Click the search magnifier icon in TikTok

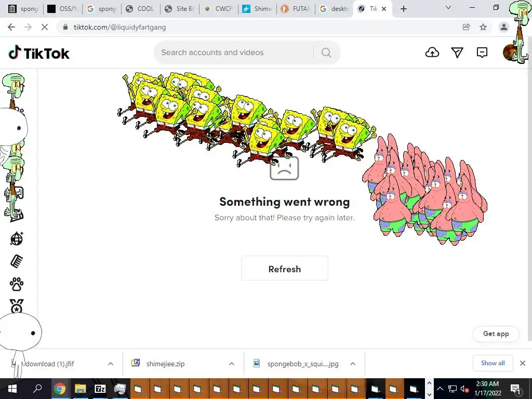coord(326,52)
